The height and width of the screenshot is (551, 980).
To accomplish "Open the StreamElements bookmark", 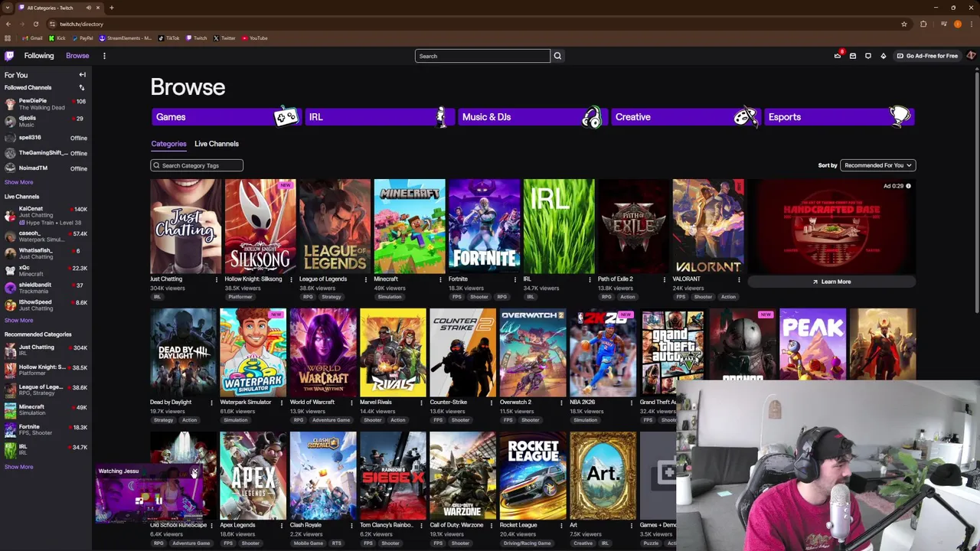I will [x=125, y=37].
